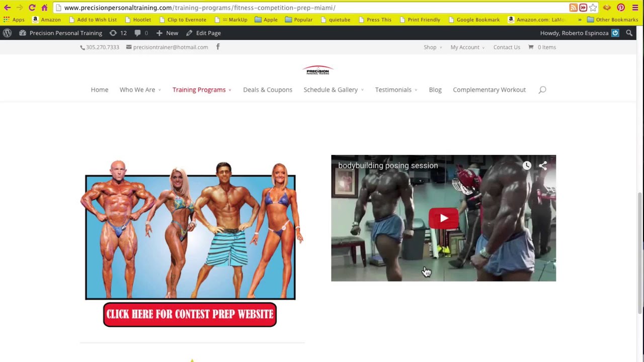Open the Apps bookmarks shortcut
Screen dimensions: 644x362
pos(14,20)
